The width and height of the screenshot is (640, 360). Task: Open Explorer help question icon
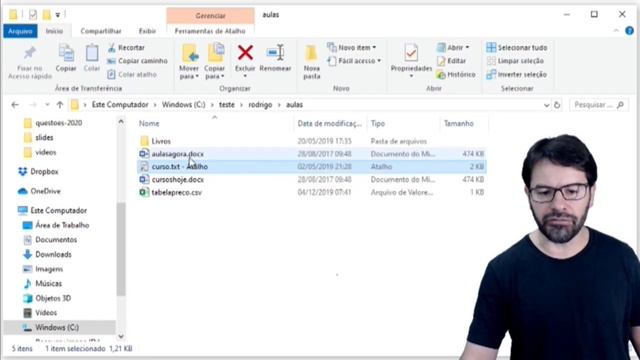[630, 31]
